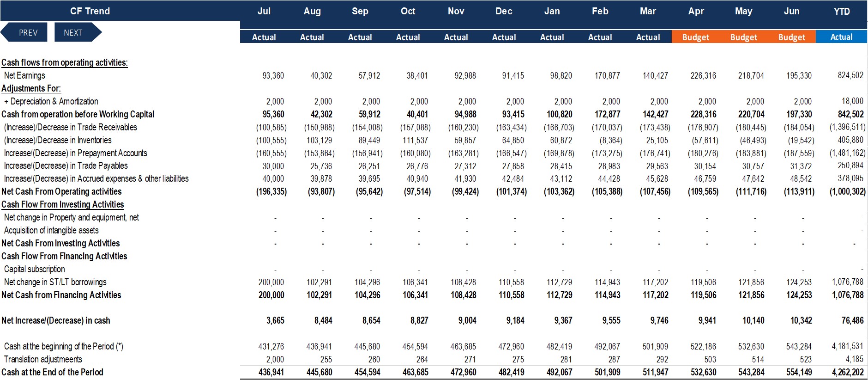
Task: Select 'Net change in Property and equipment, net'
Action: click(x=71, y=217)
